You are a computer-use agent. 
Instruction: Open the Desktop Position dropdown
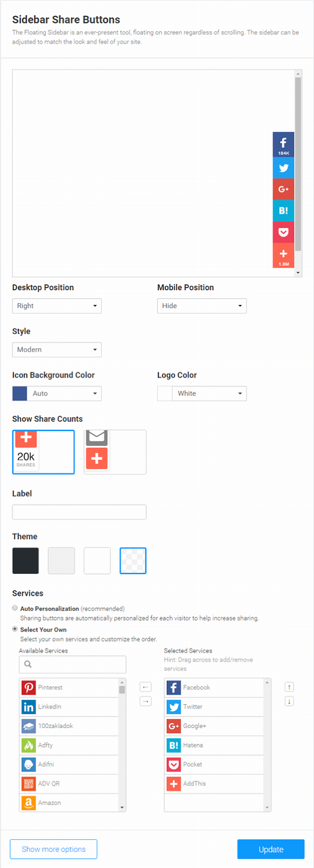pos(57,306)
